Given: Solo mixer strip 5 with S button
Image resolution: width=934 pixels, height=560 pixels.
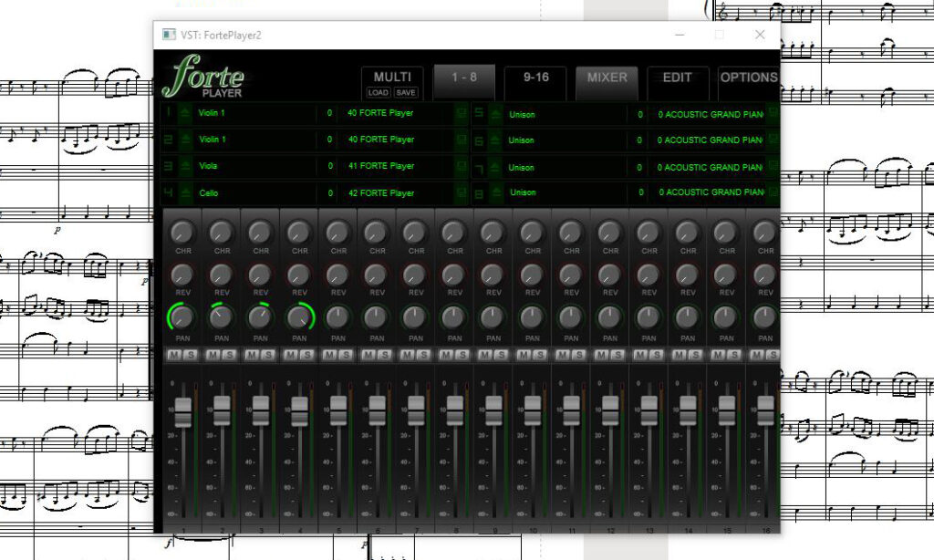Looking at the screenshot, I should (x=346, y=355).
